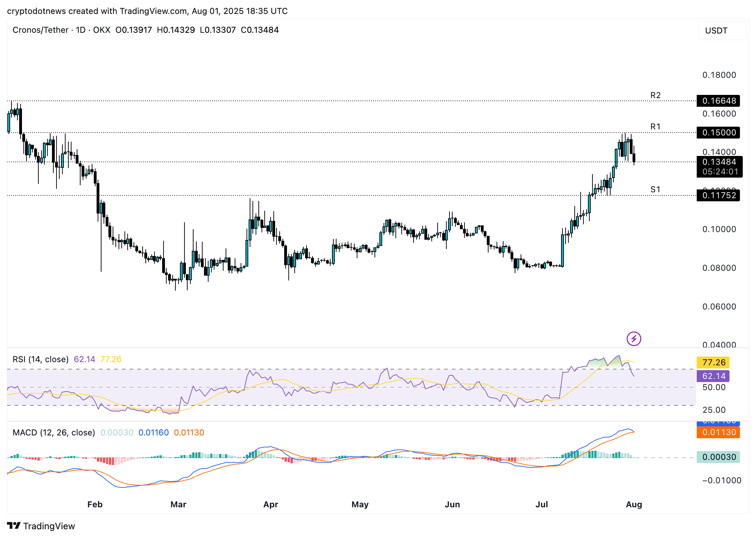This screenshot has height=538, width=756.
Task: Click the current price 0.13484 label
Action: [x=719, y=162]
